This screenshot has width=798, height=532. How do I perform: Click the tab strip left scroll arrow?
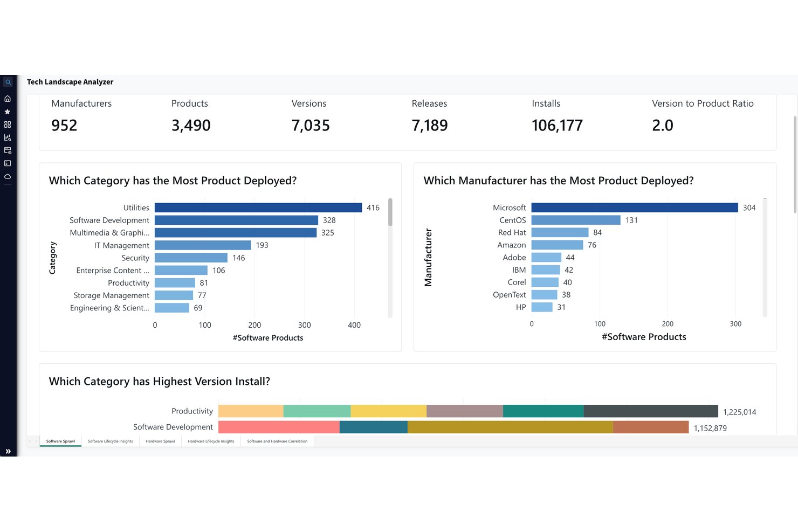pos(30,441)
